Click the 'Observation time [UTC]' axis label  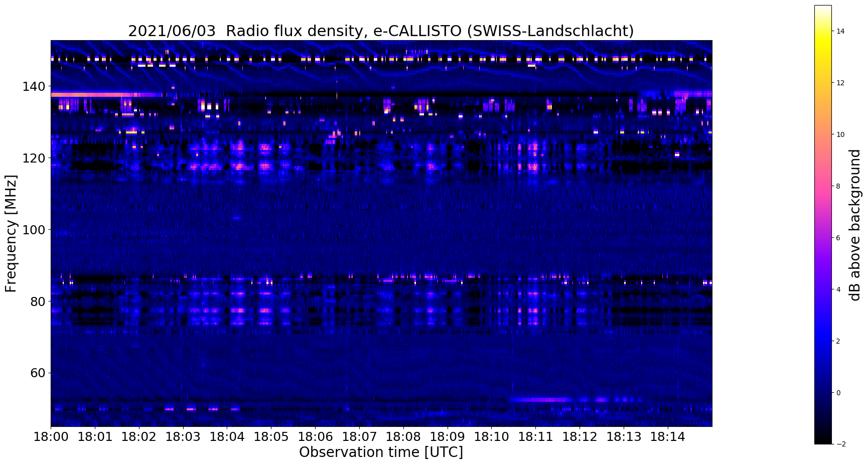point(381,452)
